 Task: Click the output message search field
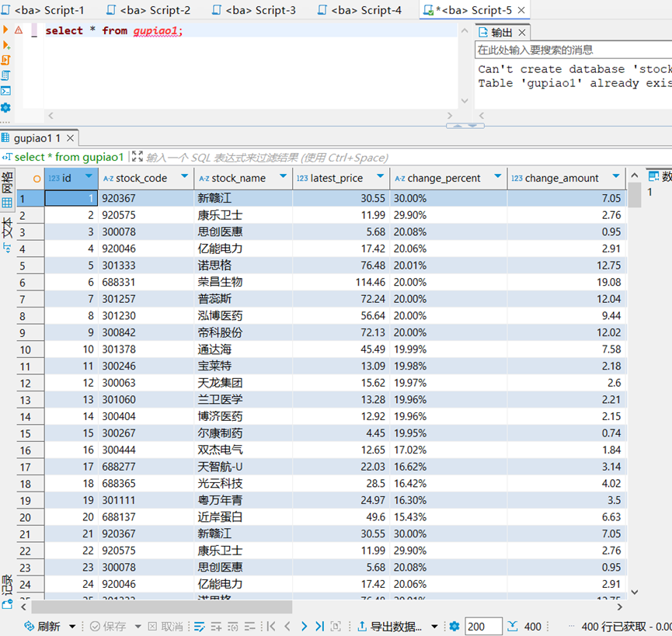573,50
